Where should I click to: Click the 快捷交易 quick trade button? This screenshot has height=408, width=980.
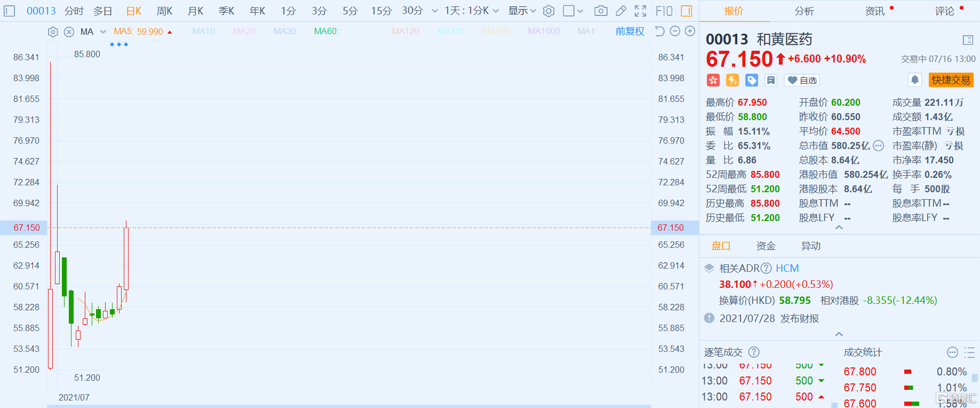pos(951,80)
